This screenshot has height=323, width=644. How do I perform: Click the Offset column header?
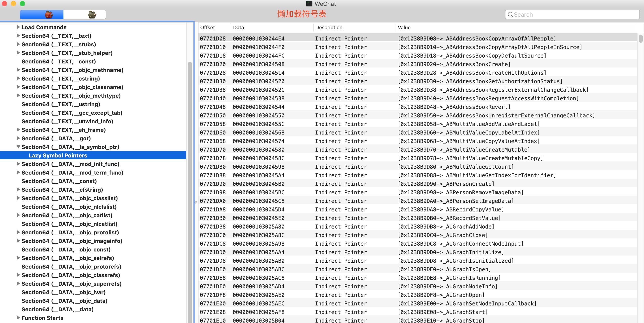pyautogui.click(x=214, y=27)
